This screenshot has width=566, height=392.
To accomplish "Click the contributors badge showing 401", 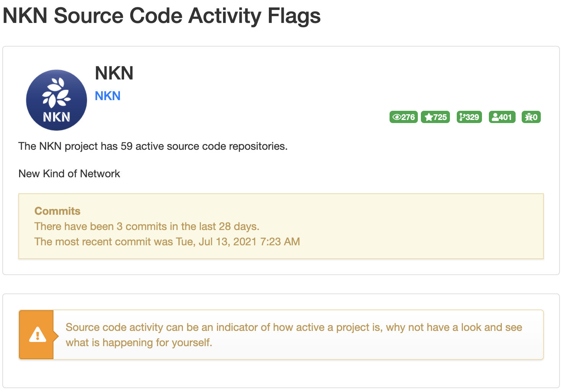I will (x=502, y=117).
